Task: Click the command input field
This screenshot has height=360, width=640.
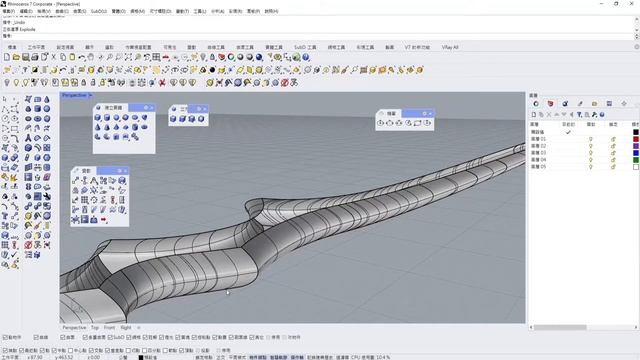Action: coord(318,36)
